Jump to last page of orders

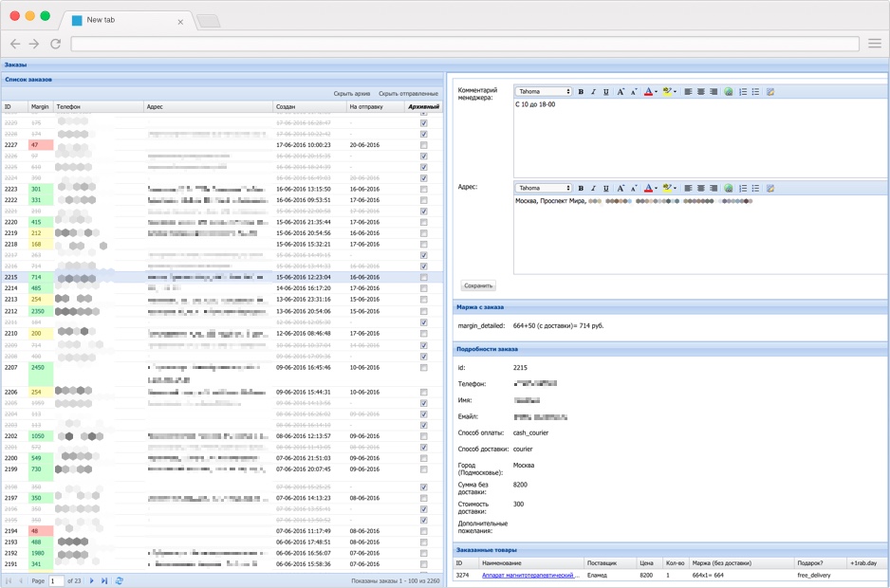point(104,580)
